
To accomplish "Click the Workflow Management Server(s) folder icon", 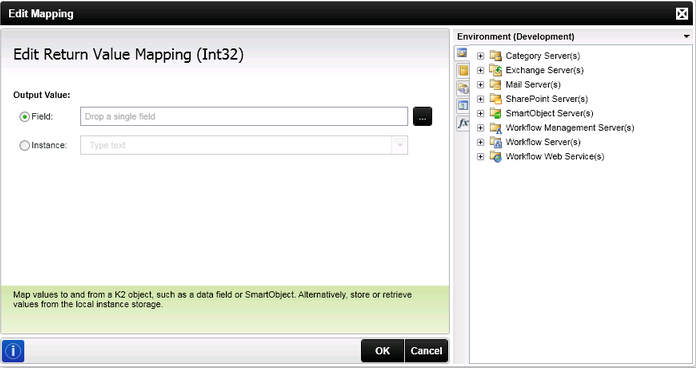I will (495, 127).
